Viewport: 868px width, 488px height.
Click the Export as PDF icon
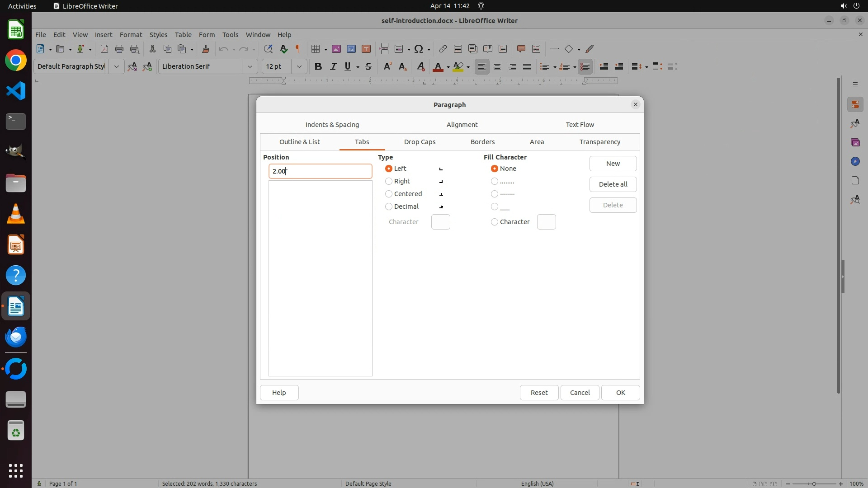104,49
